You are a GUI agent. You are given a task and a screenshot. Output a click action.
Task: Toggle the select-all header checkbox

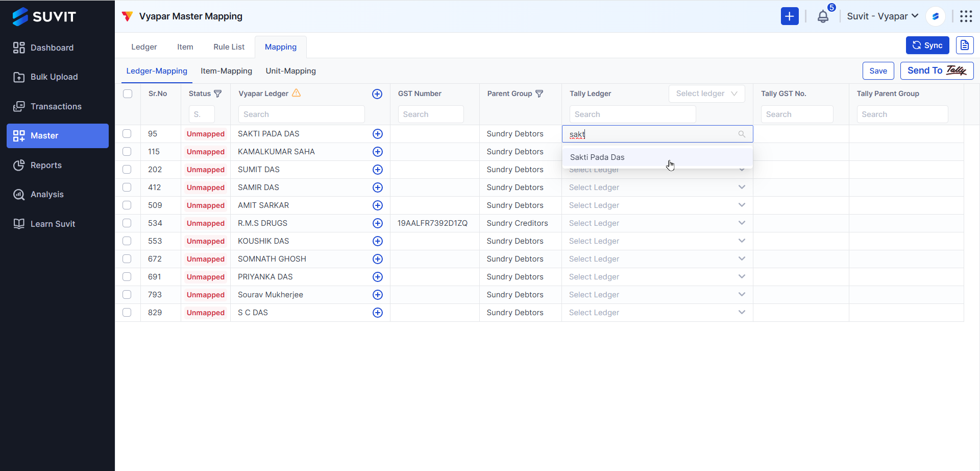tap(128, 94)
